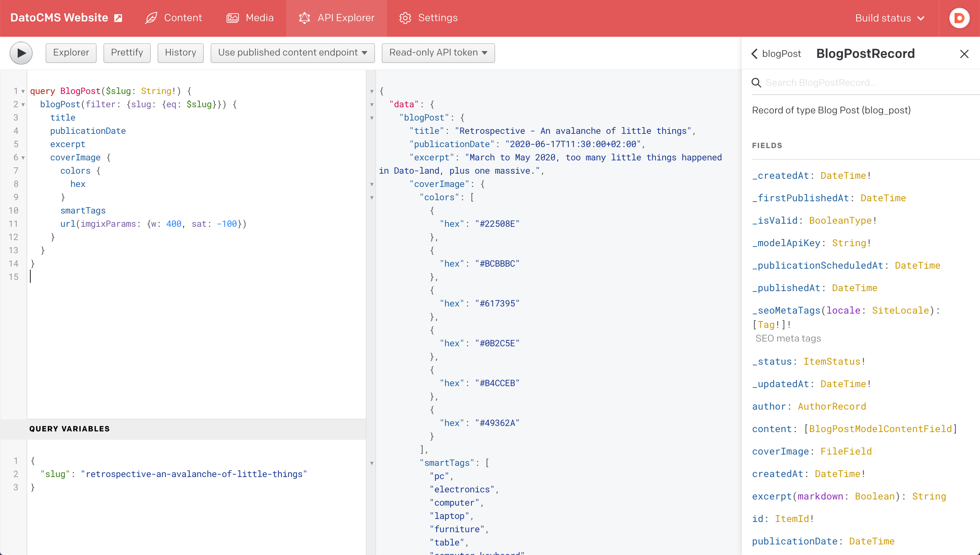Close the BlogPostRecord docs panel
980x555 pixels.
(x=964, y=54)
